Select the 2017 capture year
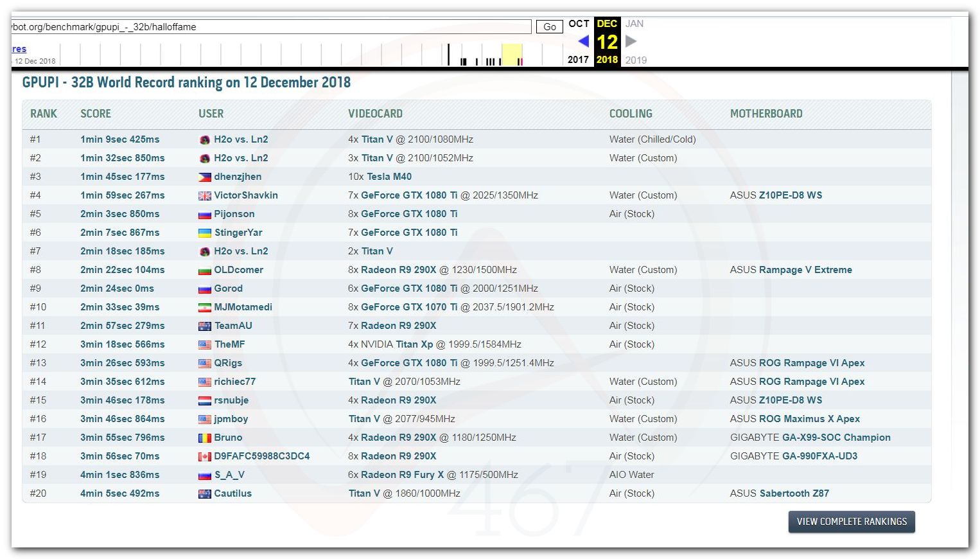 [578, 60]
